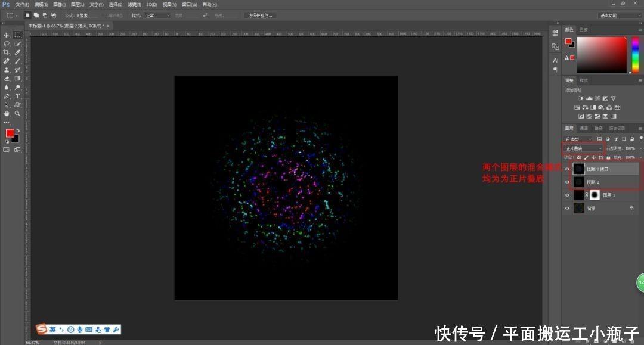This screenshot has width=644, height=345.
Task: Expand the 基本功能 workspace dropdown
Action: coord(620,15)
